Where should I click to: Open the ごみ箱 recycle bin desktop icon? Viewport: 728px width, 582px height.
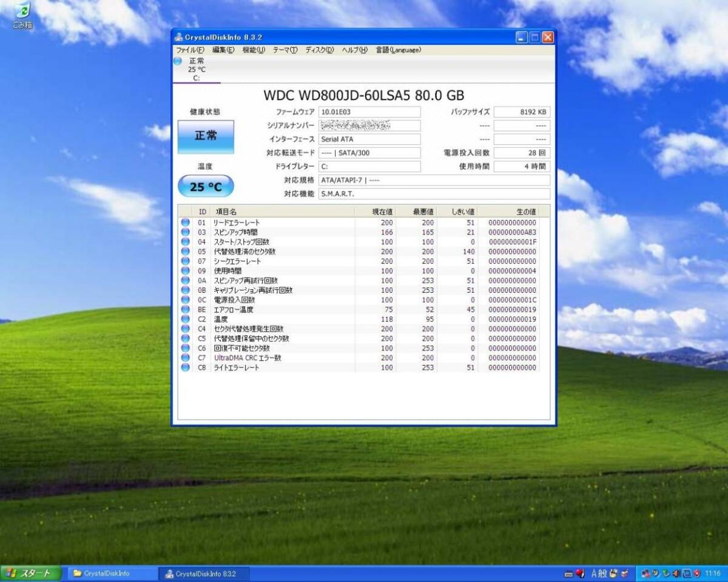(22, 15)
